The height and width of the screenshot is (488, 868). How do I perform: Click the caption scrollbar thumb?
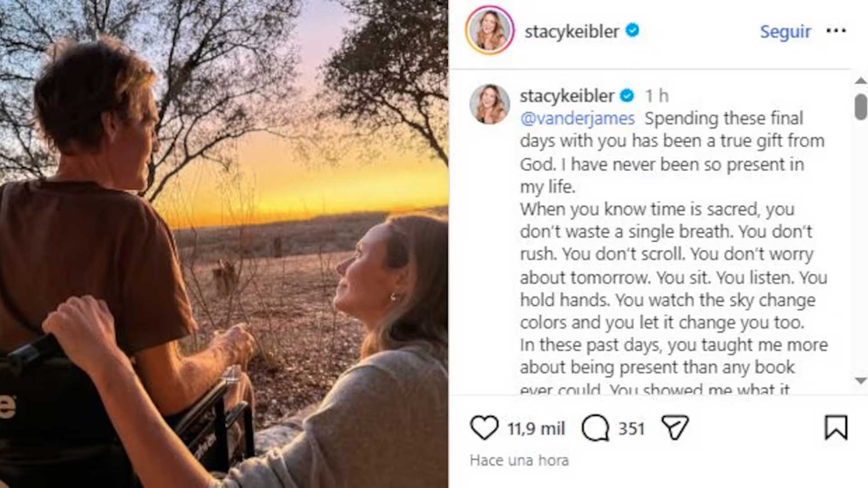(861, 107)
